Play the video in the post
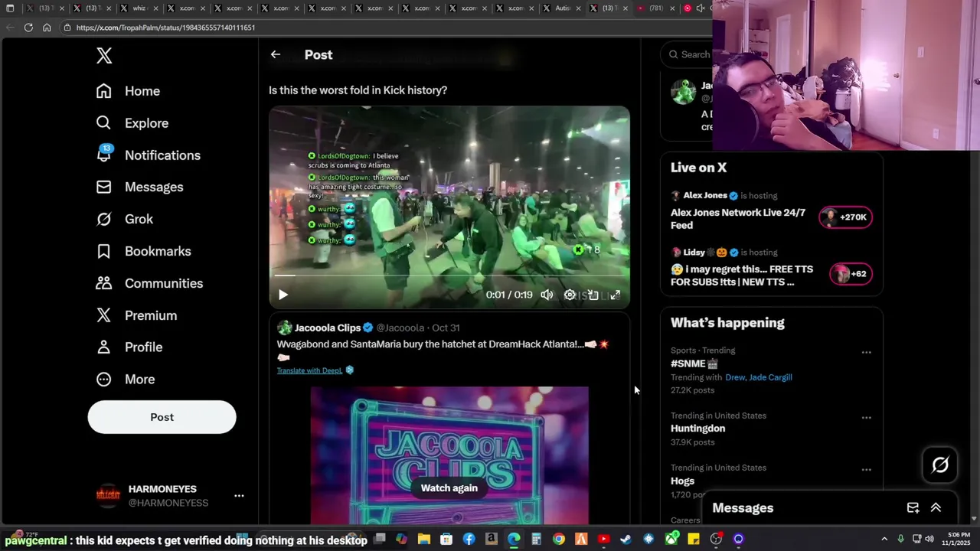980x551 pixels. click(x=283, y=295)
